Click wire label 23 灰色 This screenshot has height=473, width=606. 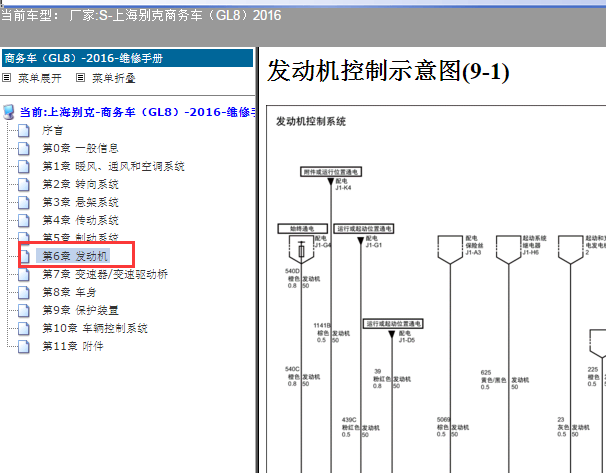(x=563, y=424)
